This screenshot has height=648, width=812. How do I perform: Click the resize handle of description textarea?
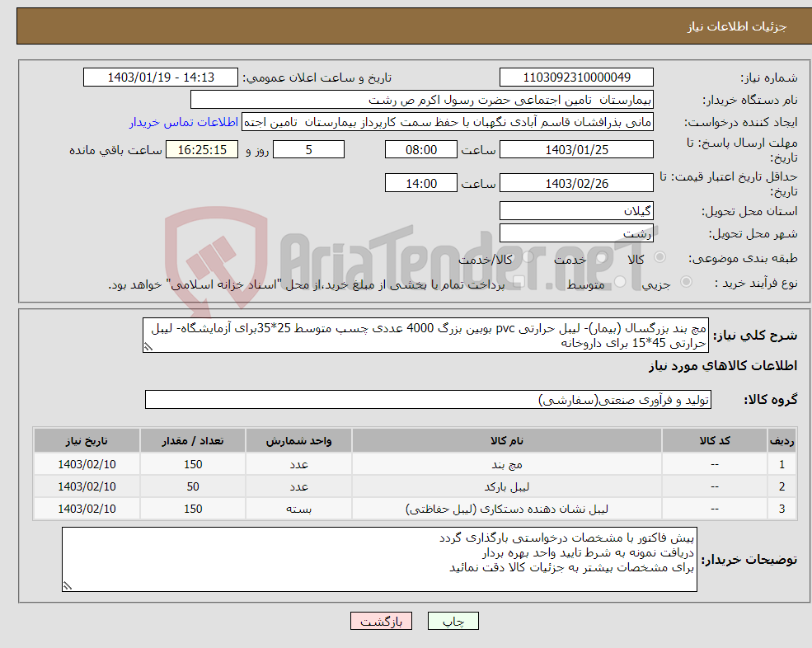coord(148,347)
